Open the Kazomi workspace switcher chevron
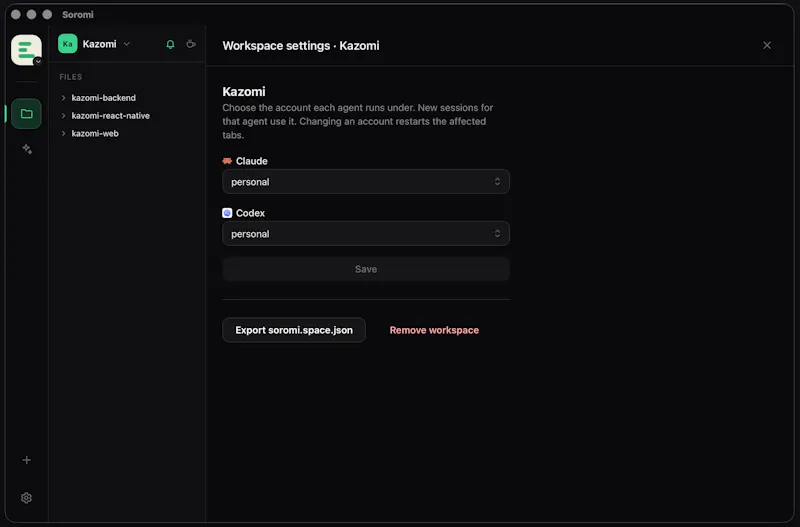This screenshot has width=800, height=527. pos(127,44)
